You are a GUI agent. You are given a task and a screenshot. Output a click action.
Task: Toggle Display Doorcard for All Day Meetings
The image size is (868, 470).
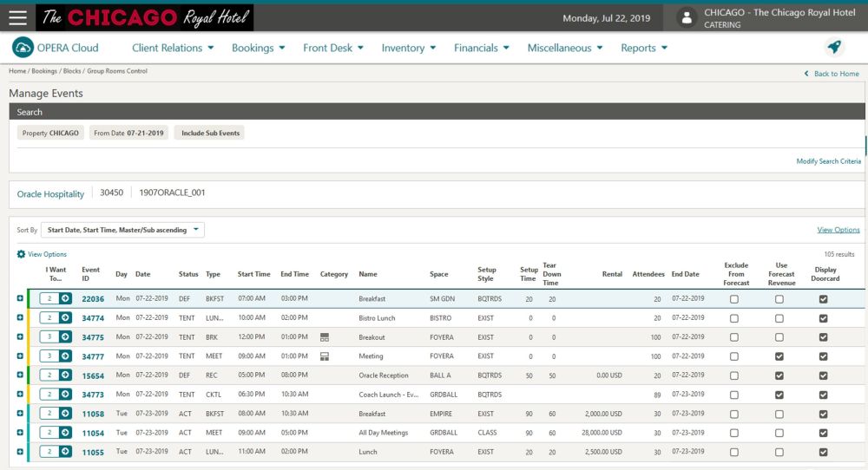click(x=823, y=433)
